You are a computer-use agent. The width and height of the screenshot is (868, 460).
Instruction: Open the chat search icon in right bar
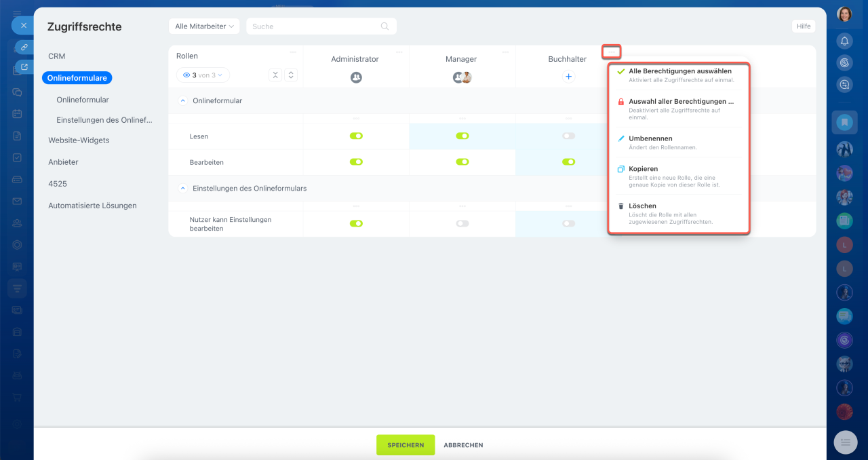click(x=844, y=85)
